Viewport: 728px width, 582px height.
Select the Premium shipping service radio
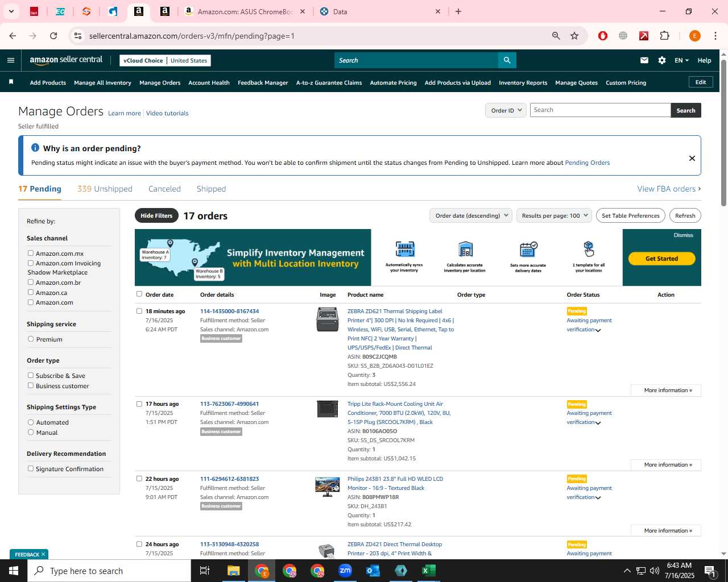[31, 339]
